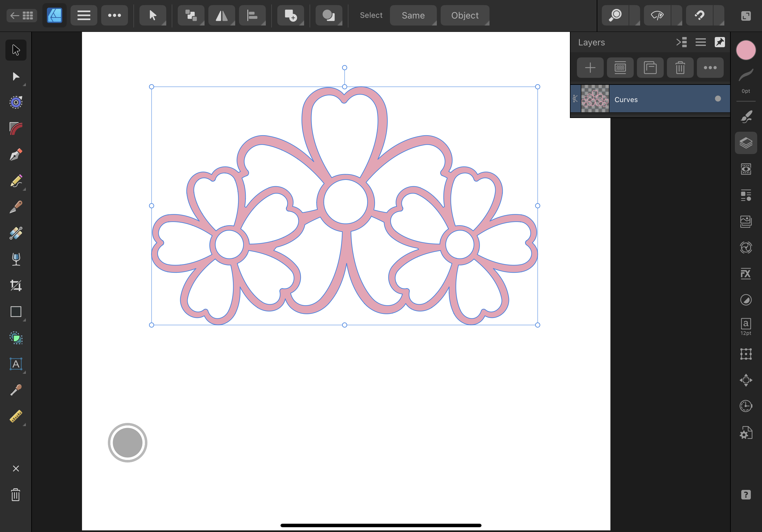Select the Artistic Text tool
This screenshot has height=532, width=762.
(16, 364)
